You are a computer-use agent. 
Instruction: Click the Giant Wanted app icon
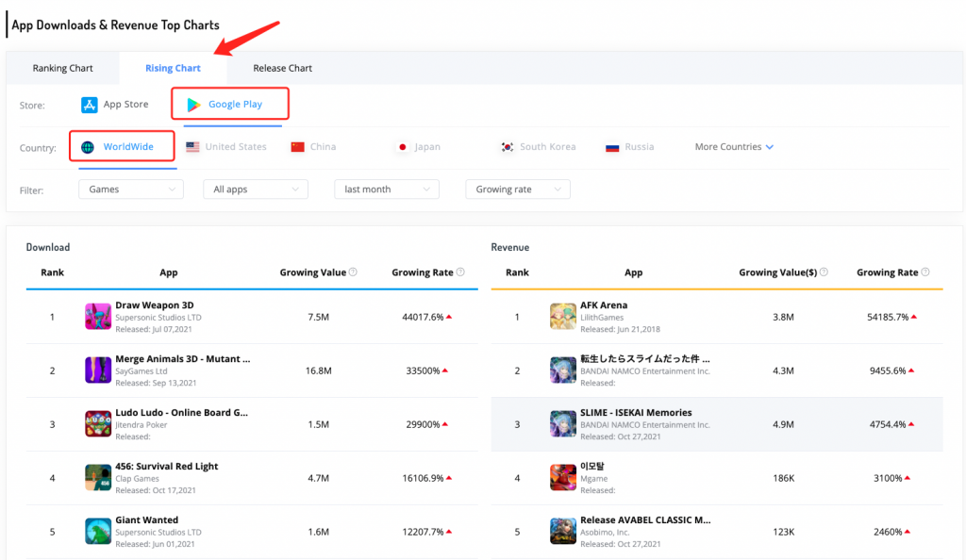(98, 532)
